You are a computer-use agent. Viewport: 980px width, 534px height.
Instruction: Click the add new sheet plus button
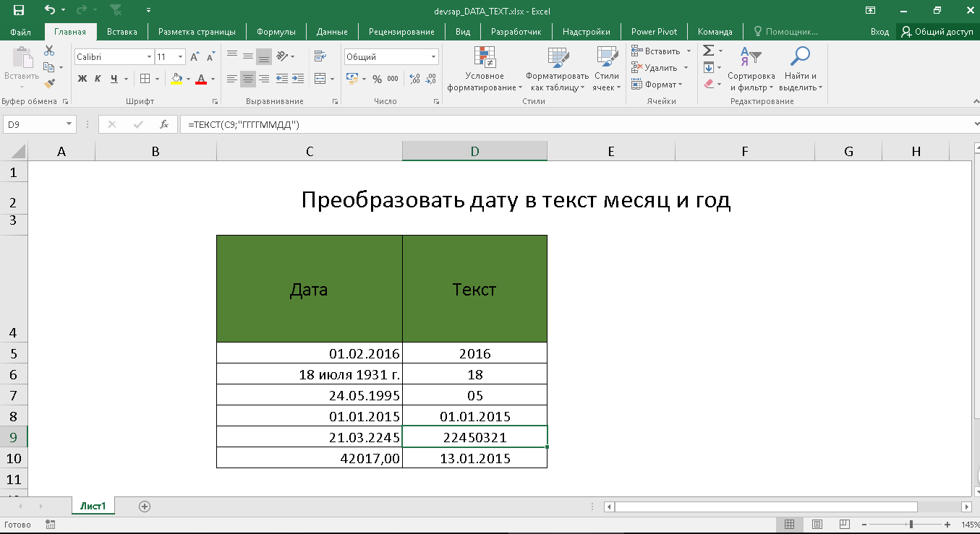(x=145, y=507)
